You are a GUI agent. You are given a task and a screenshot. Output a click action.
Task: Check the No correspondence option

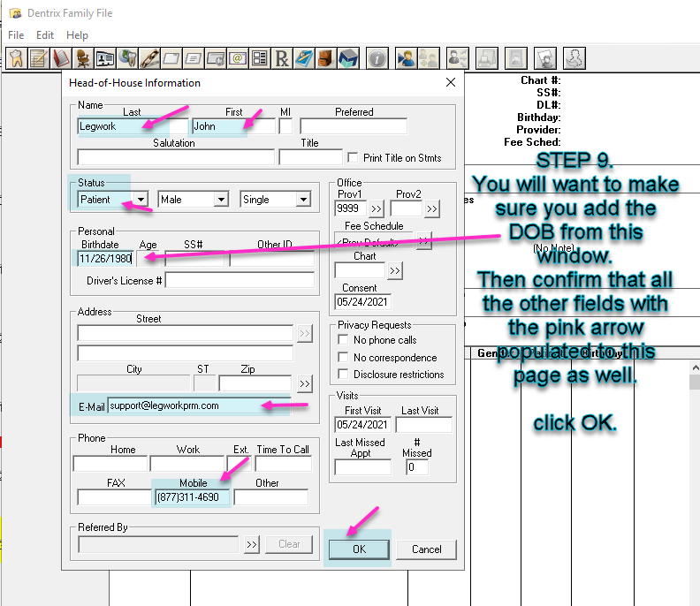coord(343,358)
